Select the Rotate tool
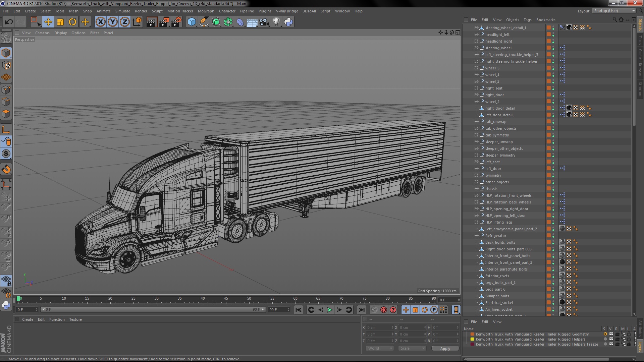 [72, 22]
